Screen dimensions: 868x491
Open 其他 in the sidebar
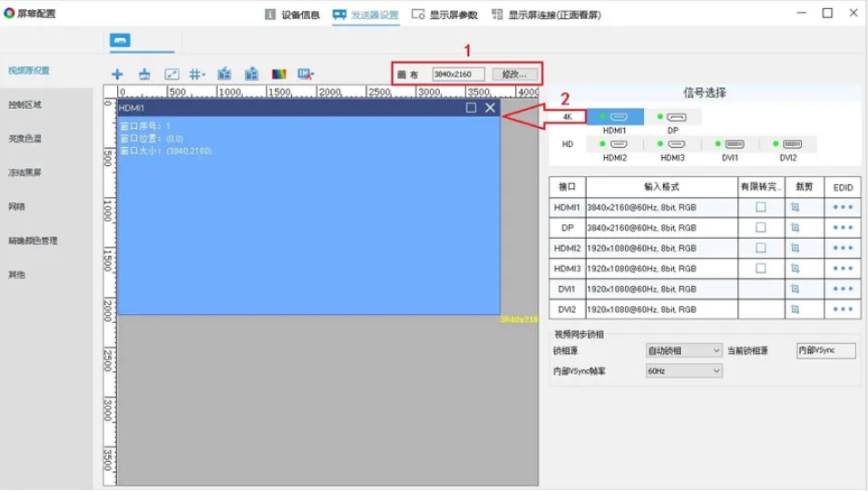click(x=16, y=275)
